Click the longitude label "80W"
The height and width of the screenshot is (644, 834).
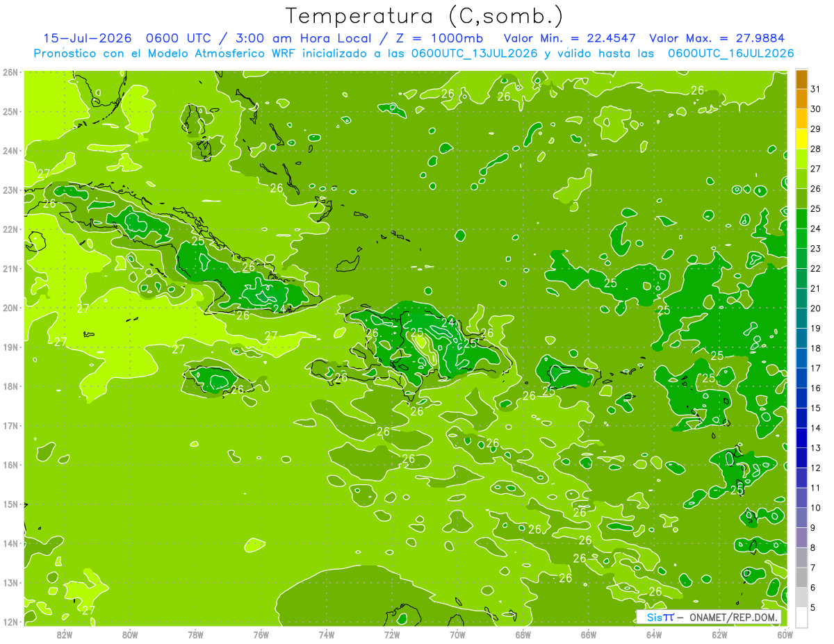point(130,634)
